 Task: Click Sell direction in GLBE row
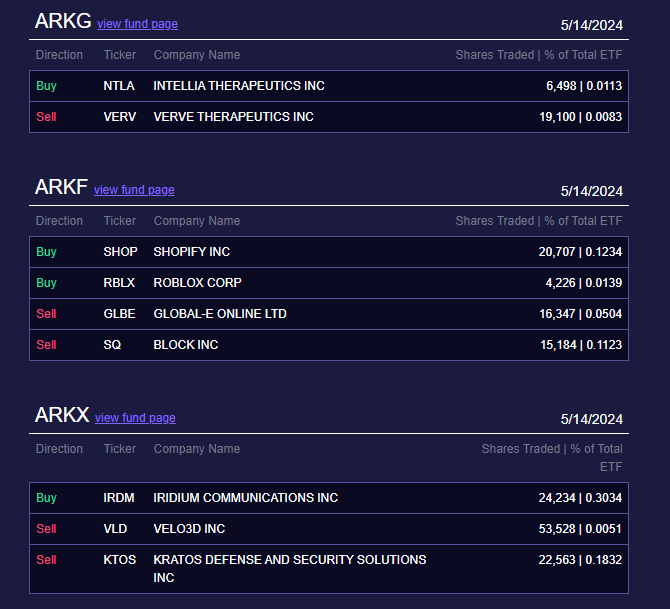[x=46, y=314]
